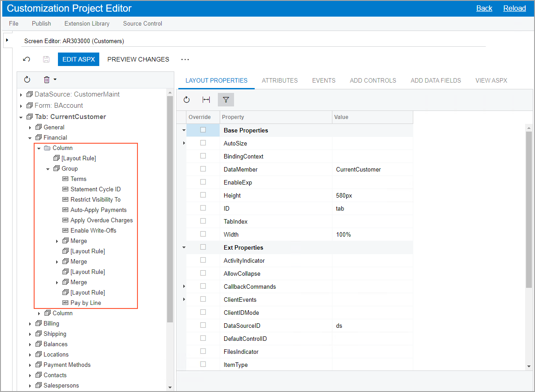
Task: Click the EDIT ASPX button
Action: (79, 59)
